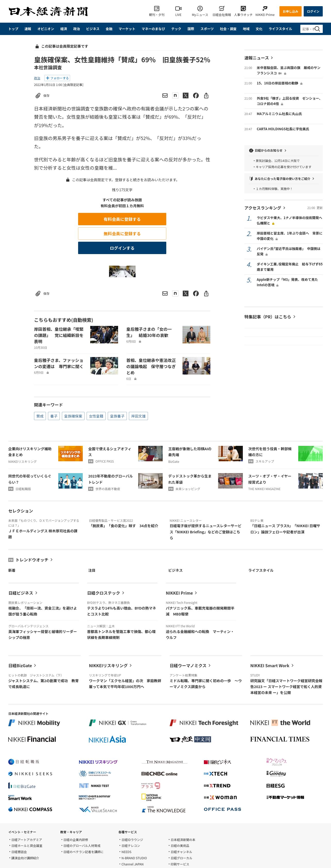Click the top 保存 paperclip icon

[38, 96]
